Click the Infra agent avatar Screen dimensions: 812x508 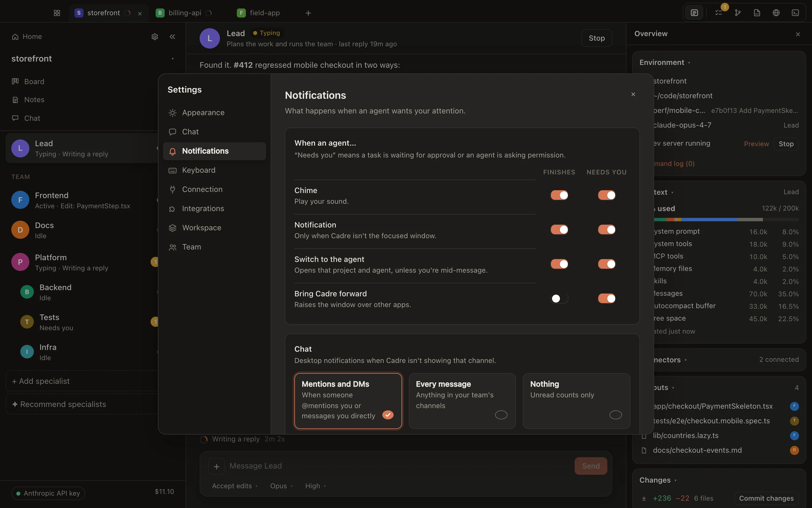[27, 352]
